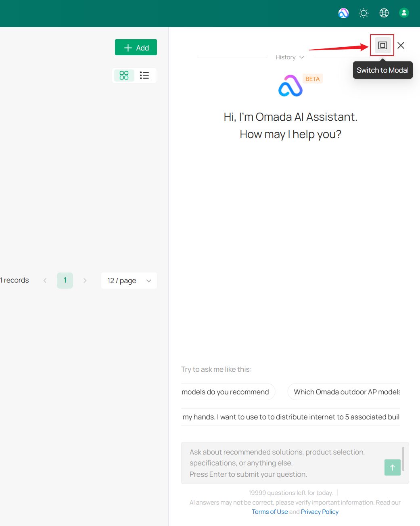The width and height of the screenshot is (420, 526).
Task: Go to the previous page arrow
Action: (x=45, y=281)
